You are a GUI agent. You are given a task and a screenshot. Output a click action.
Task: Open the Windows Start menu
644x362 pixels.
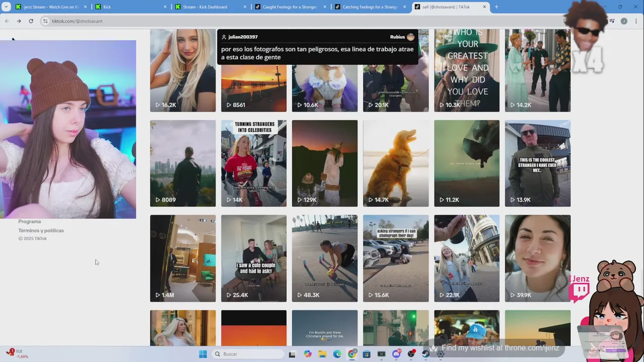click(x=203, y=354)
